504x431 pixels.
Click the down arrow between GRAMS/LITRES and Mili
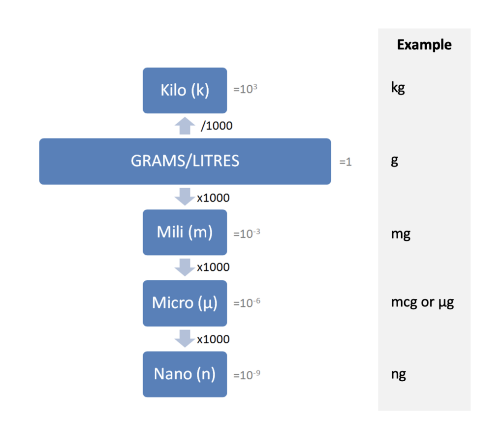click(x=185, y=197)
